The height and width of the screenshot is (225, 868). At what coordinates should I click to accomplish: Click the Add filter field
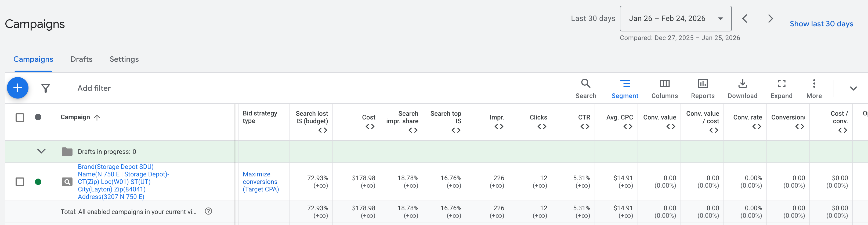tap(94, 88)
